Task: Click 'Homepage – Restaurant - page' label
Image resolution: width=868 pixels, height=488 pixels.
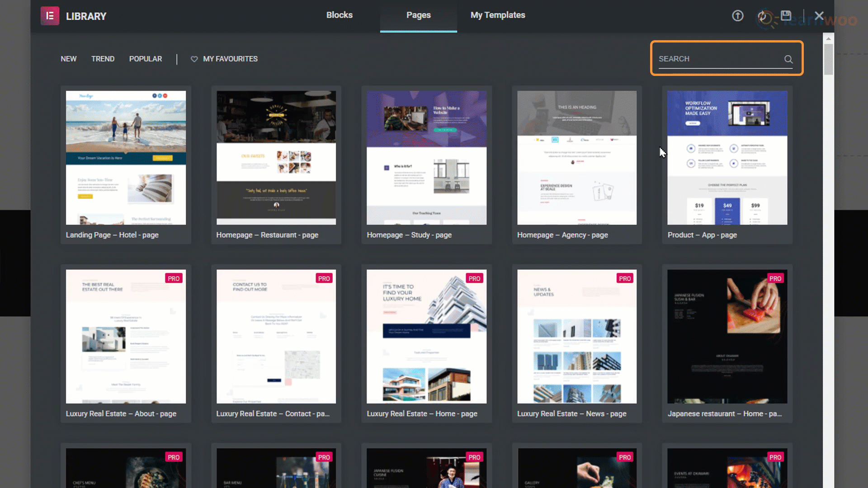Action: click(x=267, y=235)
